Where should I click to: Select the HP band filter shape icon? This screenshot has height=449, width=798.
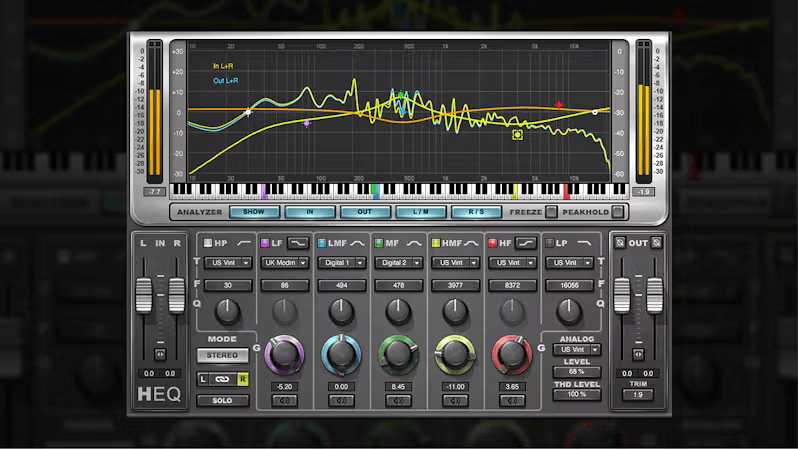coord(244,243)
